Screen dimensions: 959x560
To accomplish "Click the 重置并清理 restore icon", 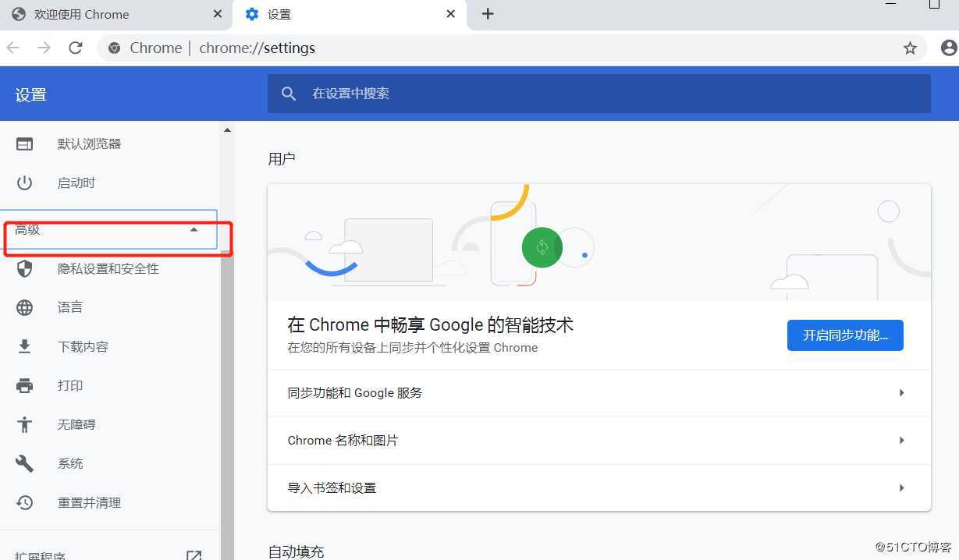I will tap(25, 502).
